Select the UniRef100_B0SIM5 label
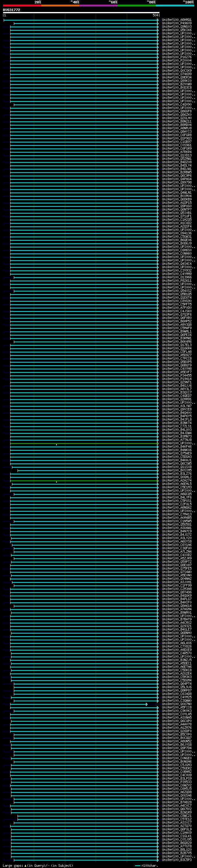 point(177,470)
